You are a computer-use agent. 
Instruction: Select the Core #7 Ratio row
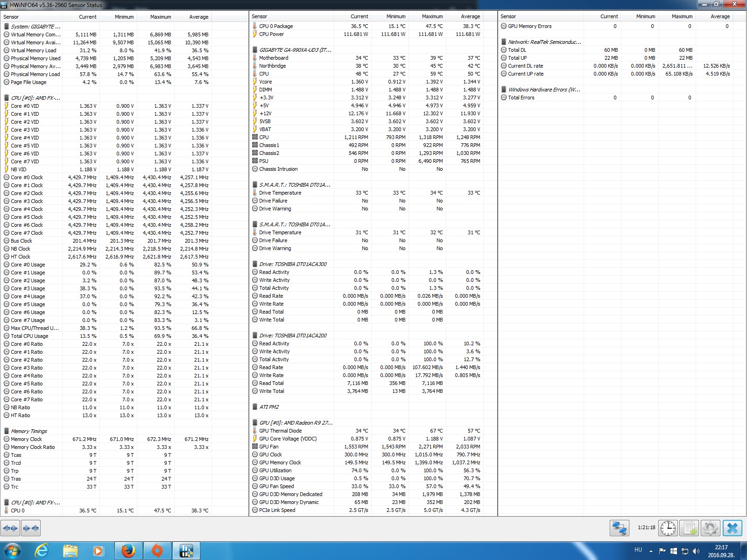(124, 399)
